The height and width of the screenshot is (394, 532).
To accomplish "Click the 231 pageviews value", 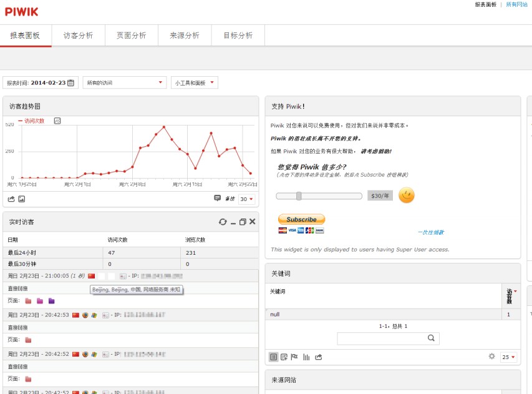I will tap(191, 253).
